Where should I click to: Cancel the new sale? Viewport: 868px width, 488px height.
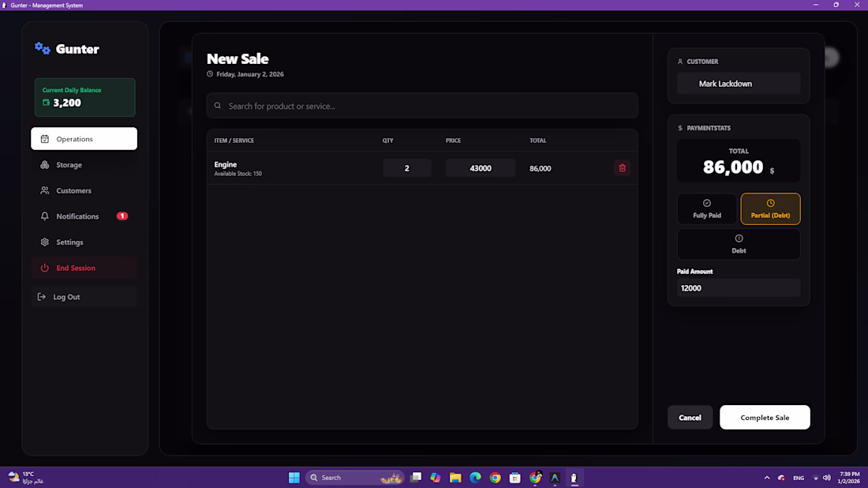pos(690,418)
